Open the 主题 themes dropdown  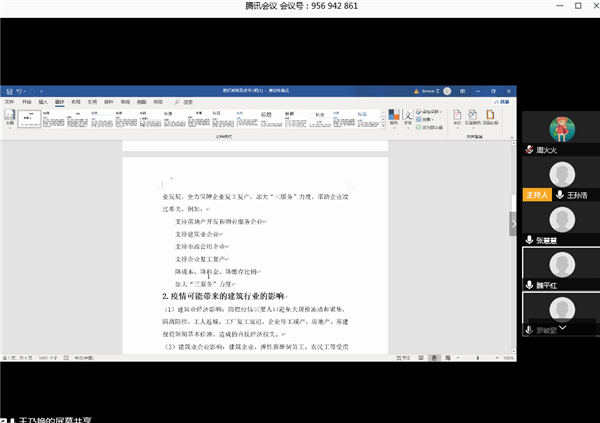pos(10,118)
